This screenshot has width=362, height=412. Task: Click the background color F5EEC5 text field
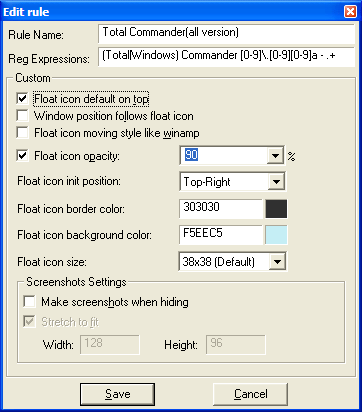(x=221, y=235)
